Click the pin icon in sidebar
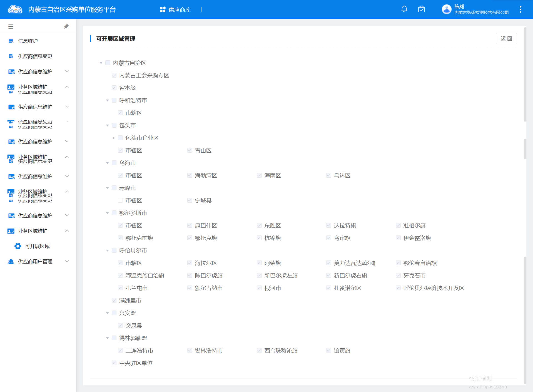The image size is (533, 392). click(x=66, y=26)
